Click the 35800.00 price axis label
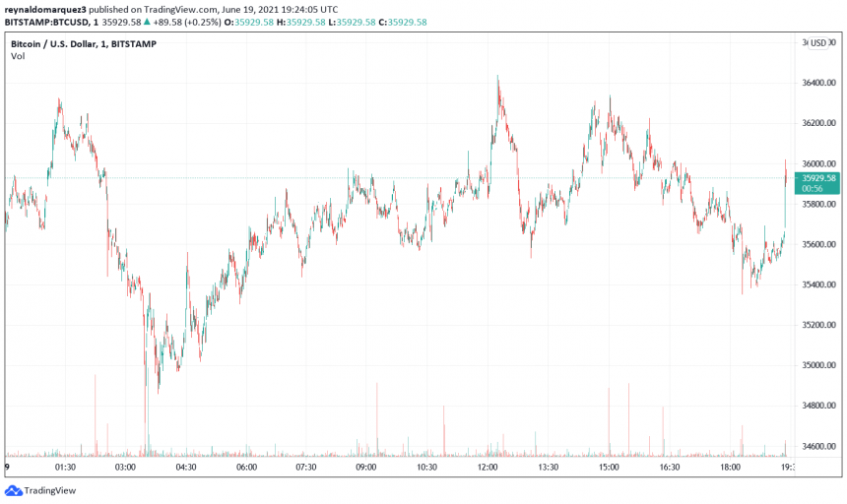Viewport: 847px width, 504px height. point(818,204)
